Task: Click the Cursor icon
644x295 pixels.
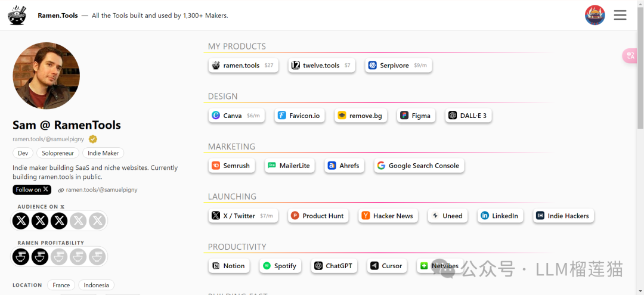Action: (x=374, y=266)
